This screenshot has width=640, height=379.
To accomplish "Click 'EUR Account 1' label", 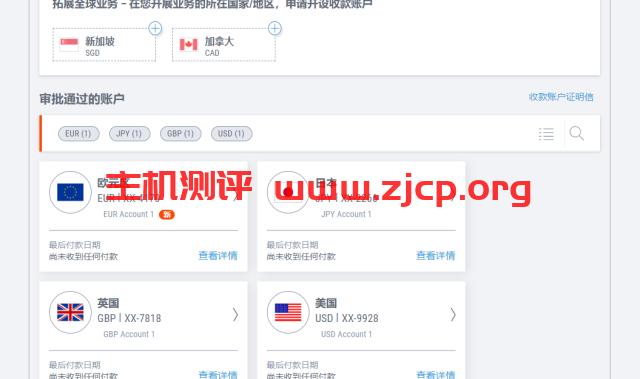I will [129, 214].
